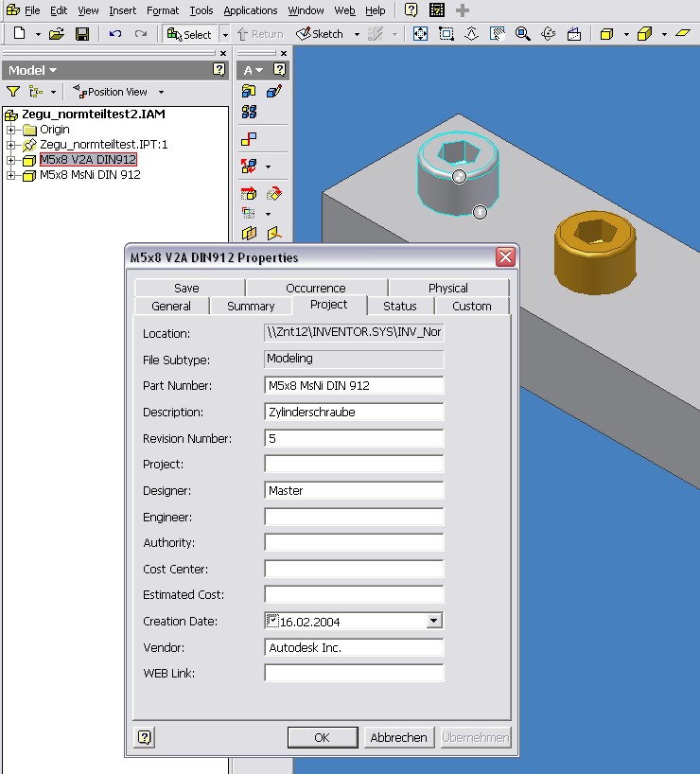Switch to the Custom tab
This screenshot has width=700, height=774.
pyautogui.click(x=471, y=306)
